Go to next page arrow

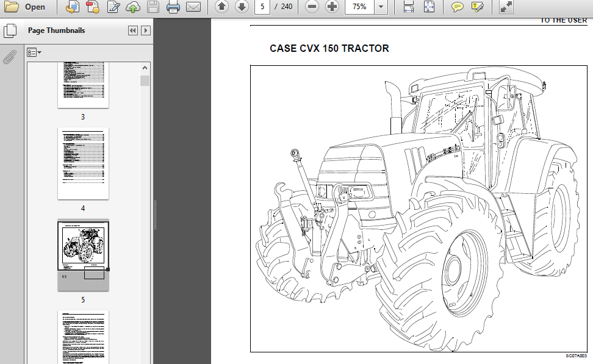tap(242, 7)
